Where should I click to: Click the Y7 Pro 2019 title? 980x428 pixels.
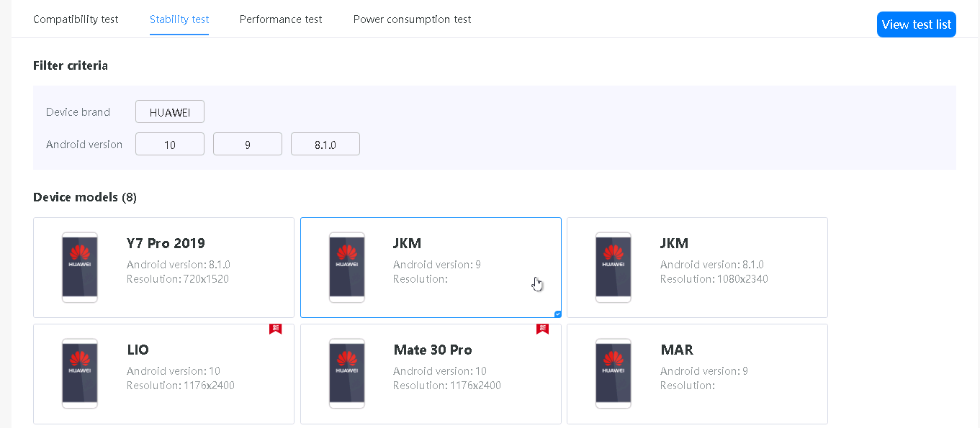(166, 243)
